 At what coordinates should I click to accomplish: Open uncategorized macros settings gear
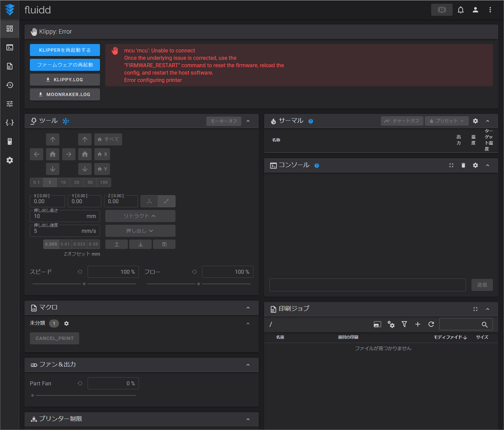[x=66, y=324]
